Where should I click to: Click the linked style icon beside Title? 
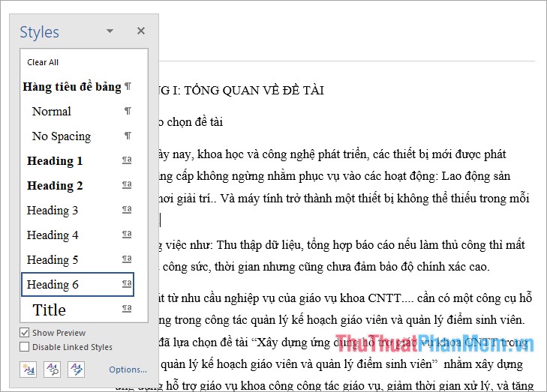tap(127, 308)
